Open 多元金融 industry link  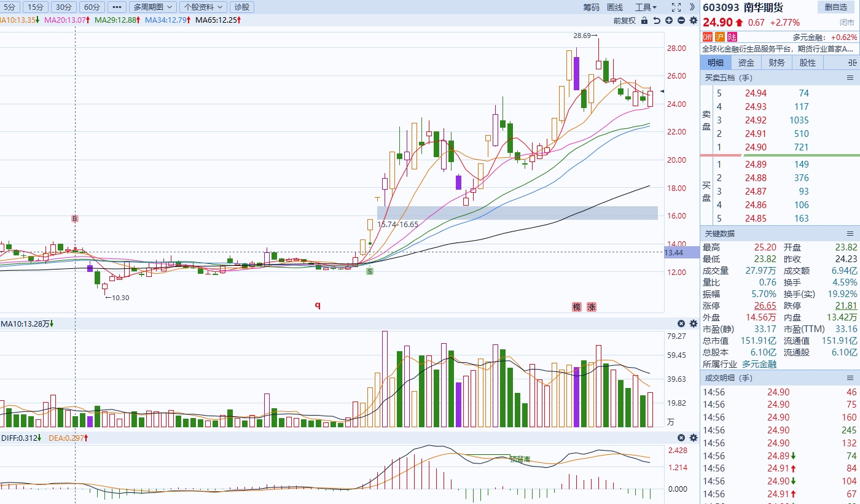coord(759,364)
